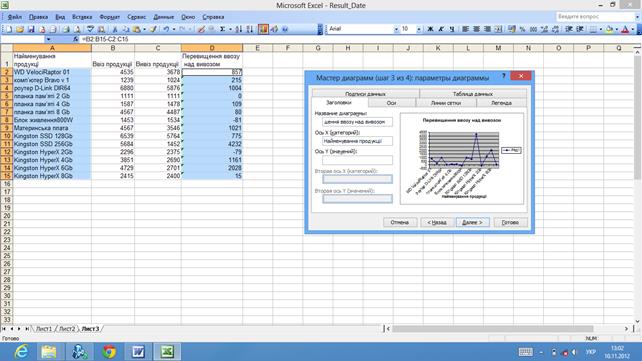642x361 pixels.
Task: Toggle the Drawing toolbar icon
Action: [x=274, y=29]
